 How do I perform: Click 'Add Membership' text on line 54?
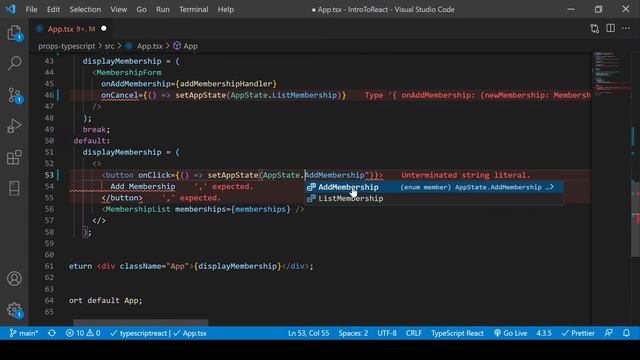click(x=142, y=186)
